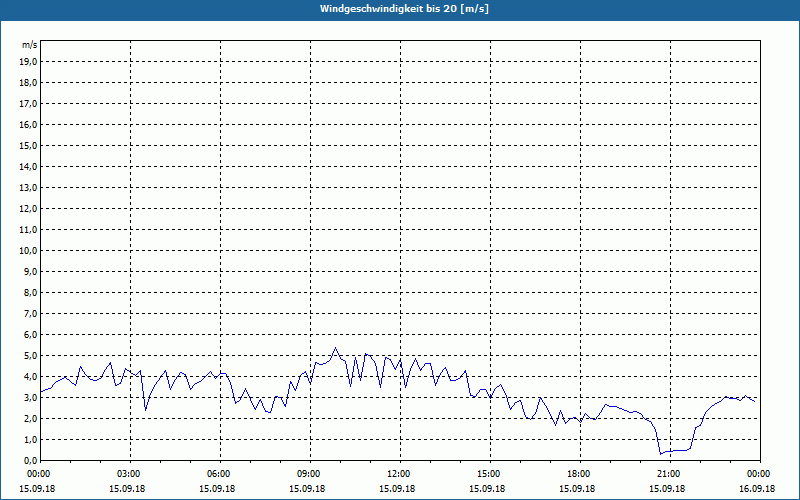
Task: Click the chart title Windgeschwindigkeit bis 20 [m/s]
Action: pyautogui.click(x=404, y=9)
